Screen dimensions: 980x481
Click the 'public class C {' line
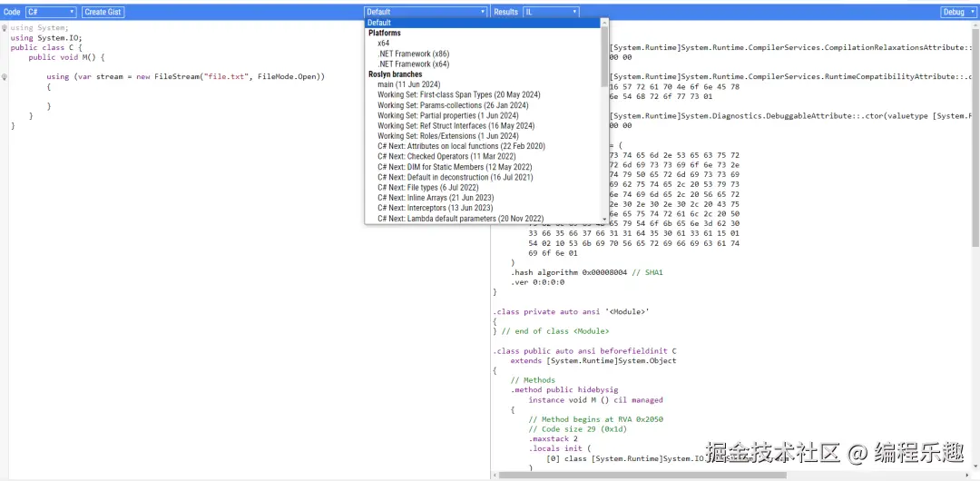(46, 47)
